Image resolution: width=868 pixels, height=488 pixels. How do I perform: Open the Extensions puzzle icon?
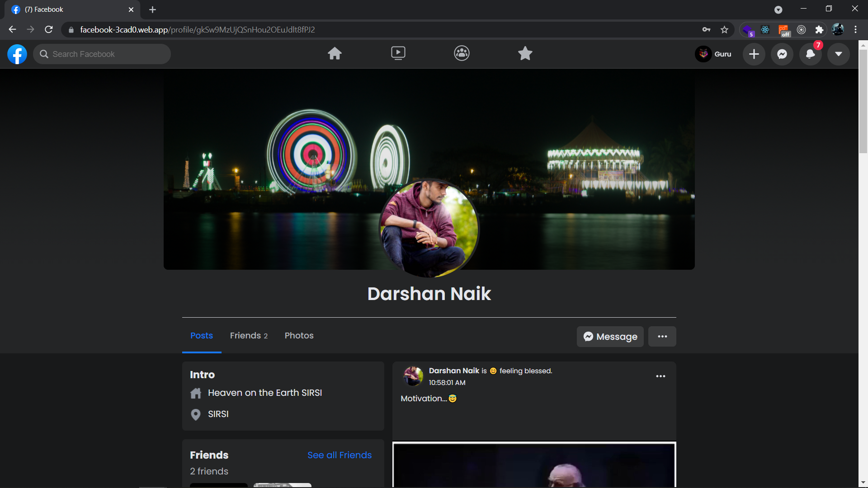pyautogui.click(x=819, y=30)
